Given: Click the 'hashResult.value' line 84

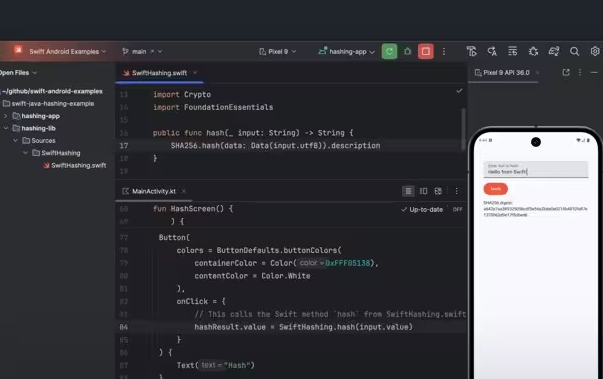Looking at the screenshot, I should [x=303, y=327].
